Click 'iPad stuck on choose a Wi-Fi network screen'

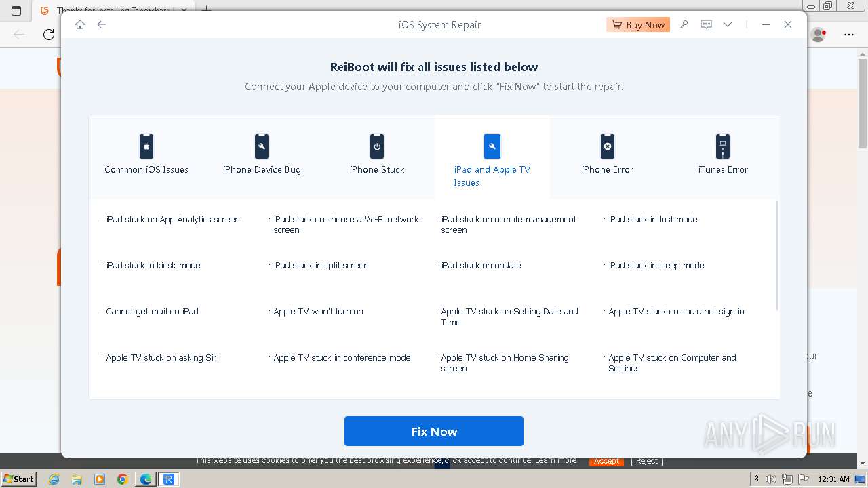346,224
